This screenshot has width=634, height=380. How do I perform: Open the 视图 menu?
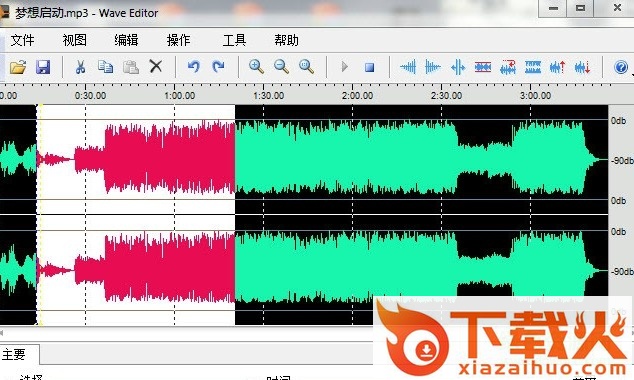(74, 40)
